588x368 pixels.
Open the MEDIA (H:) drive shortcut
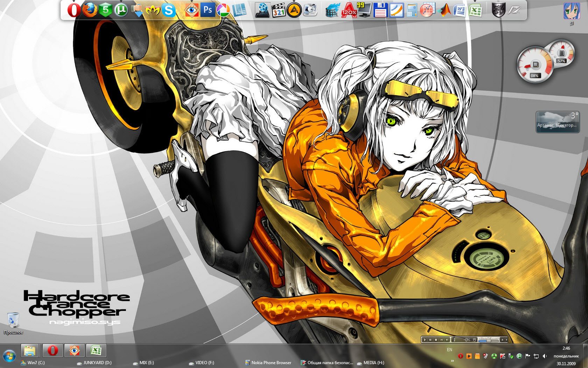coord(370,363)
